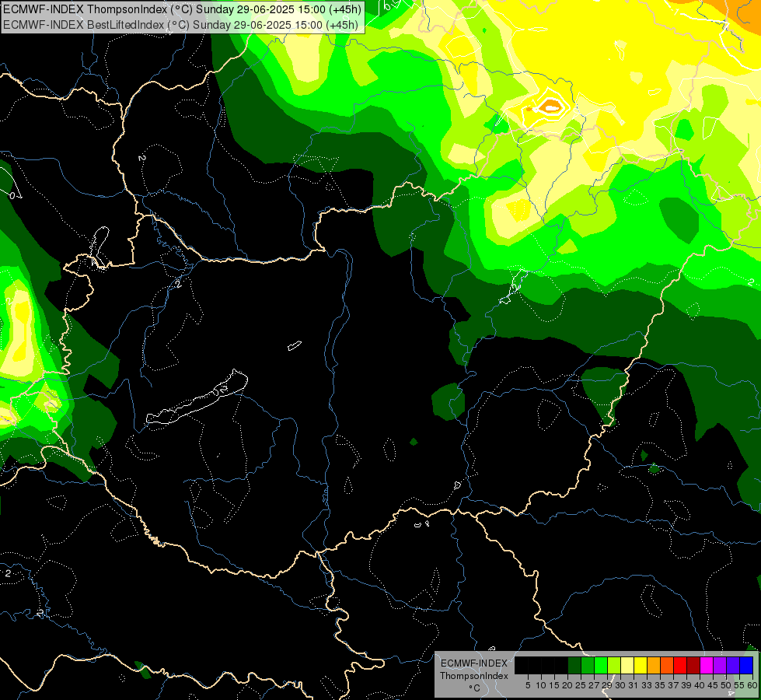Pick the magenta 40–45 legend swatch
Image resolution: width=761 pixels, height=700 pixels.
tap(707, 665)
